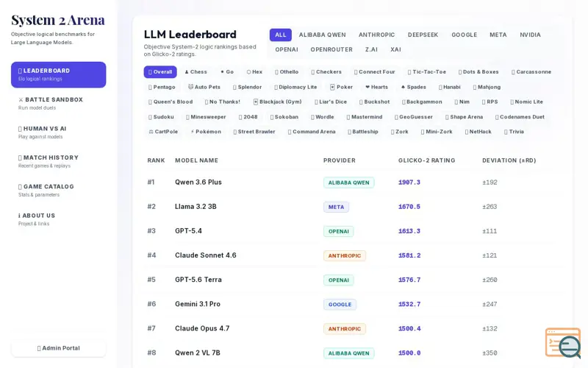Select the Sudoku game filter
The width and height of the screenshot is (588, 368).
coord(161,117)
